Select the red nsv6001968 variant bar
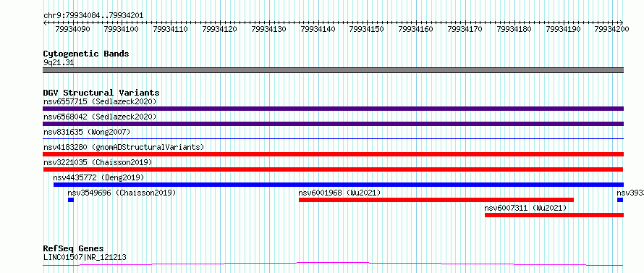This screenshot has width=644, height=273. tap(436, 200)
